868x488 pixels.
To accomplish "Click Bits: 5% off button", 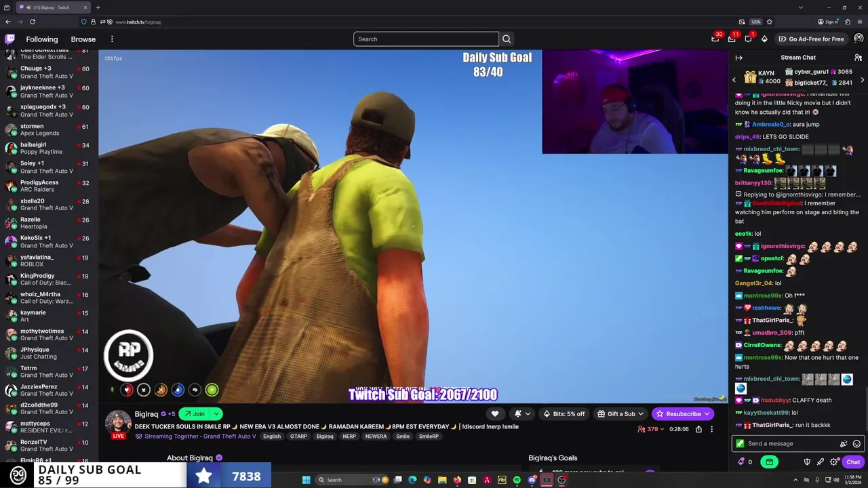I will (564, 413).
